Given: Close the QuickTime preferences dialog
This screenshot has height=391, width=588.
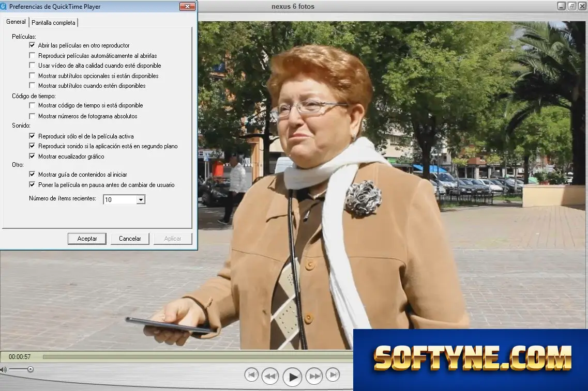Looking at the screenshot, I should point(187,6).
